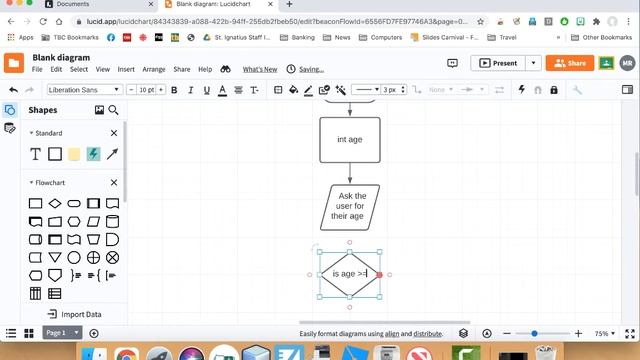This screenshot has width=640, height=360.
Task: Select the flowchart diamond decision shape
Action: tap(55, 203)
